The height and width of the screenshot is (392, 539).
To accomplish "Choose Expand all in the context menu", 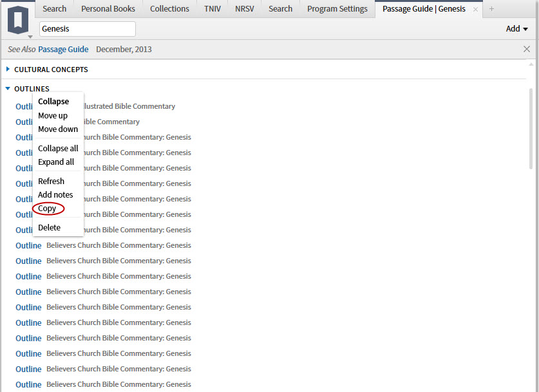I will point(56,162).
